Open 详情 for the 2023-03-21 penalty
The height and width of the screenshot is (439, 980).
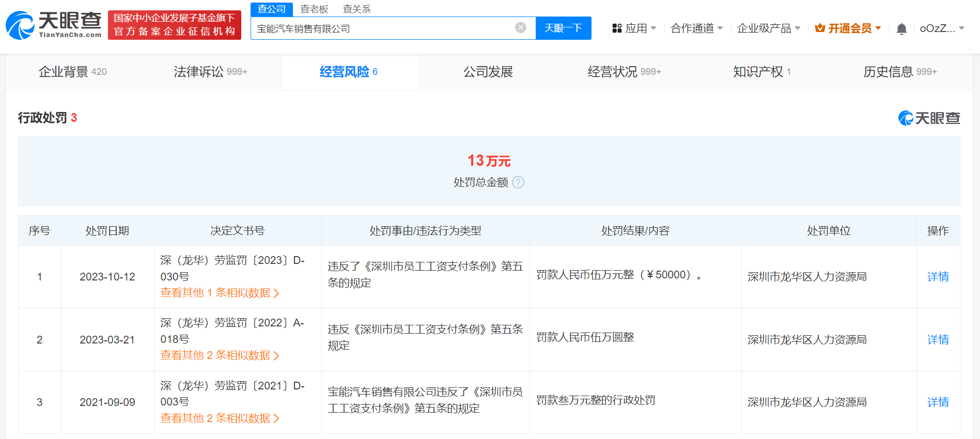[938, 340]
